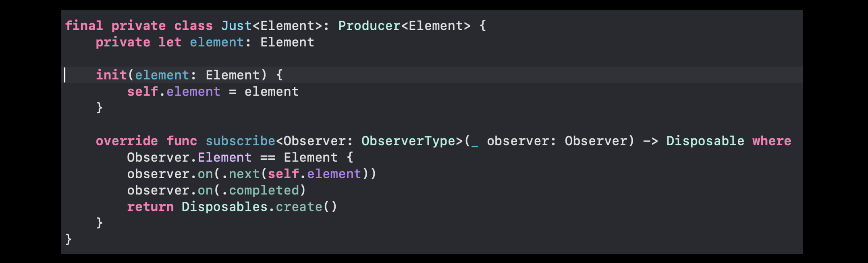Click the subscribe function name

(x=241, y=141)
